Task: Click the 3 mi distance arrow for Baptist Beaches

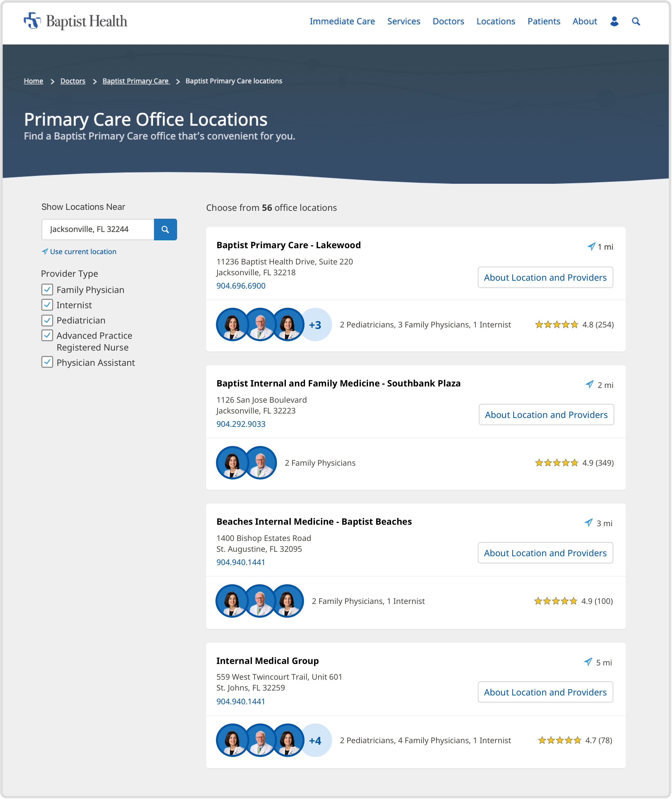Action: (589, 523)
